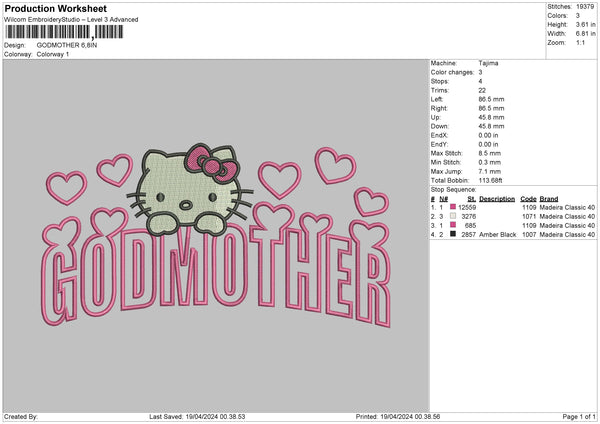Click 'Wilcom EmbroideryStudio – Level 3 Advanced' text
Screen dimensions: 600x424
71,20
